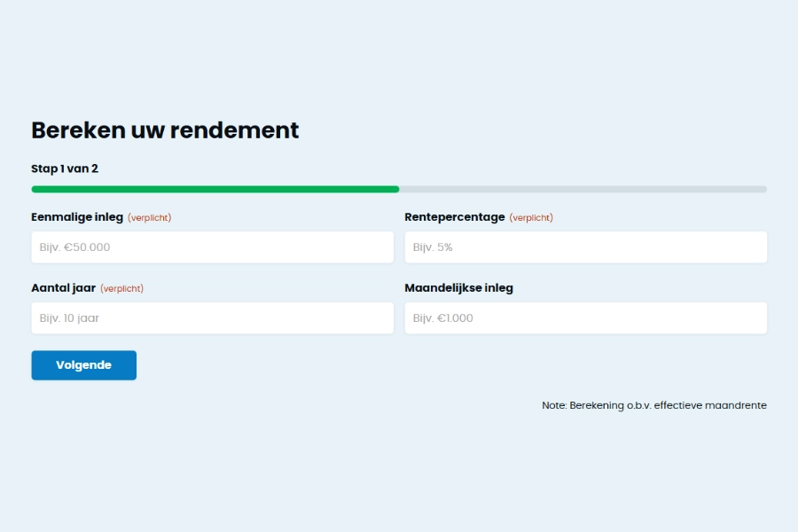
Task: Focus the Maandelijkse inleg input field
Action: click(585, 317)
